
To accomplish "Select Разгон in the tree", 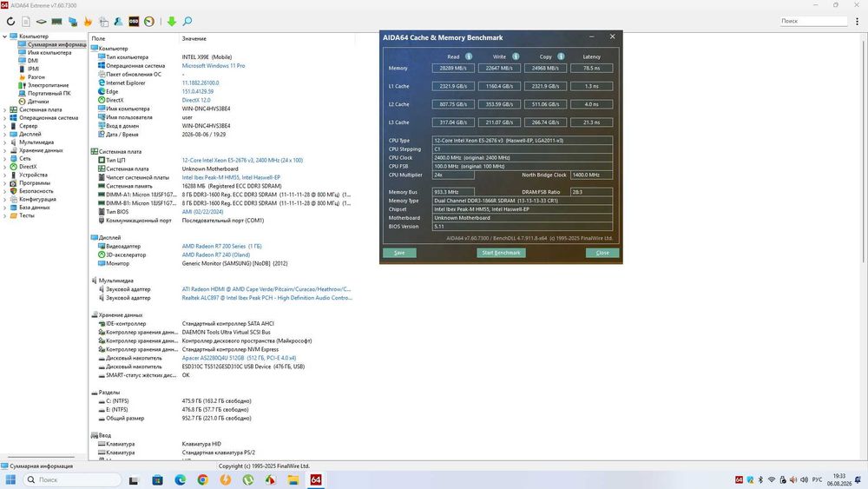I will coord(36,77).
